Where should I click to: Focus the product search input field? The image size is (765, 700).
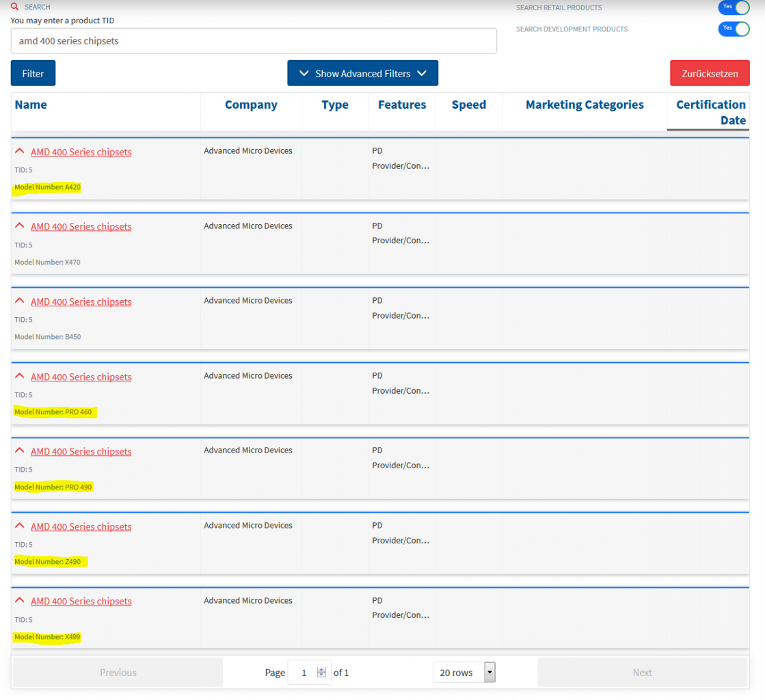click(254, 41)
